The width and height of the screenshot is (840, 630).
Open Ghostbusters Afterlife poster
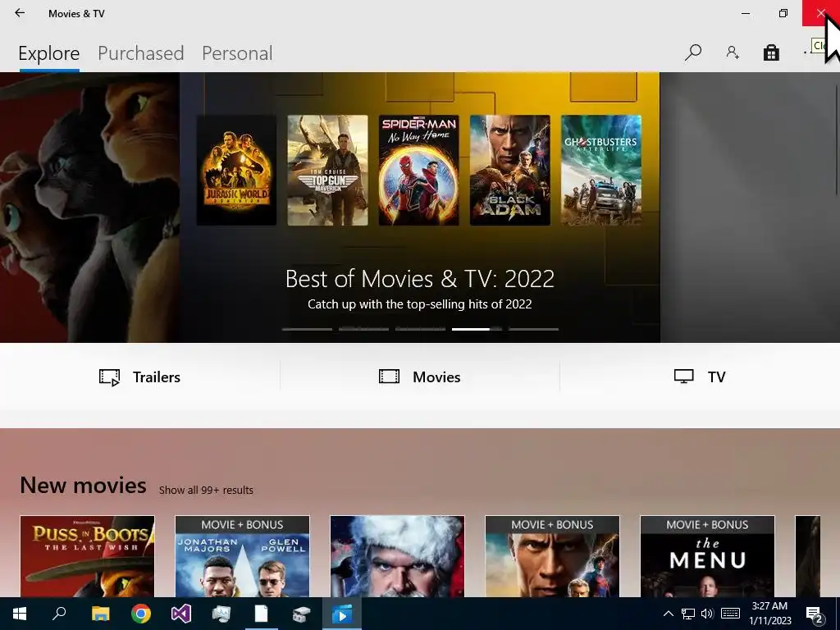click(601, 171)
